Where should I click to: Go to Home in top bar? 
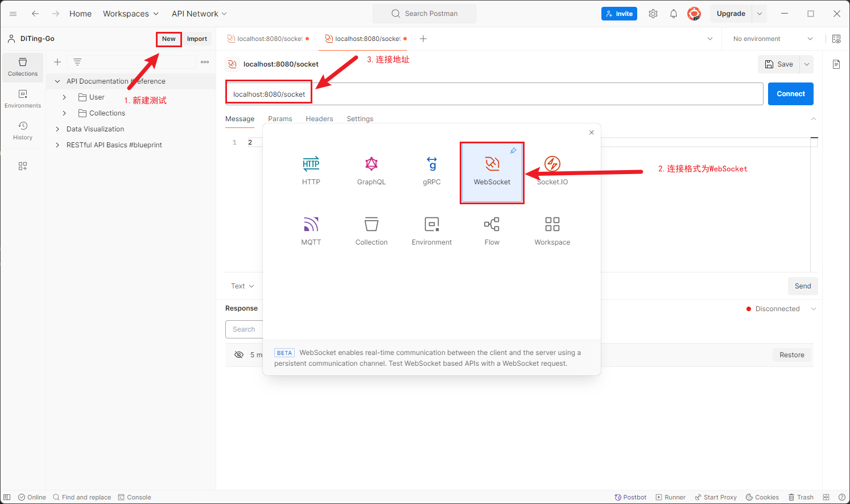pyautogui.click(x=80, y=14)
